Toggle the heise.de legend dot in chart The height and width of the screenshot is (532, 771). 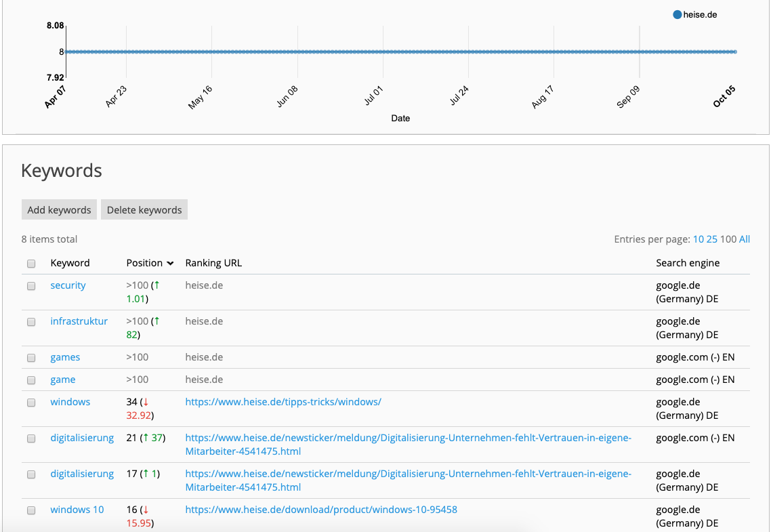(677, 15)
